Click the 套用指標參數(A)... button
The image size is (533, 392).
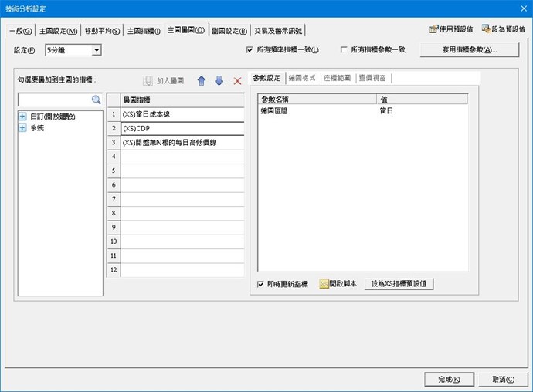pos(470,50)
